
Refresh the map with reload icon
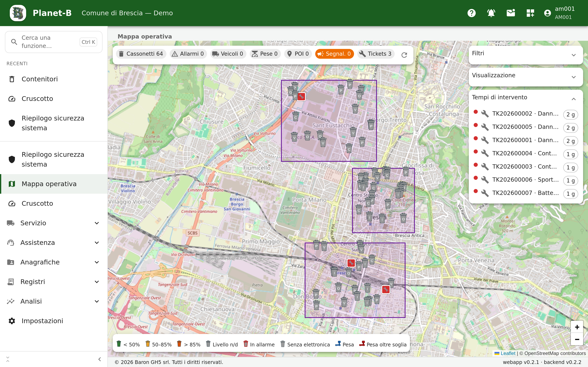[x=404, y=55]
